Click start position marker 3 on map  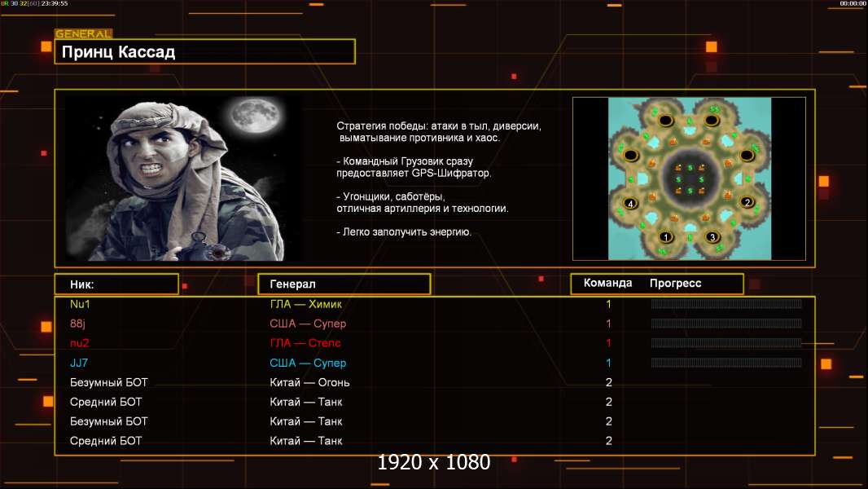tap(712, 237)
